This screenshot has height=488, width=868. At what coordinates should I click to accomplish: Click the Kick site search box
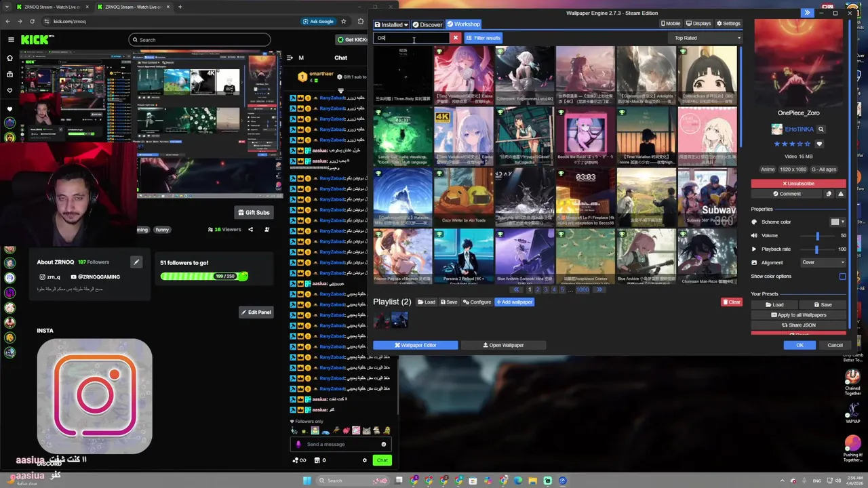pyautogui.click(x=199, y=40)
